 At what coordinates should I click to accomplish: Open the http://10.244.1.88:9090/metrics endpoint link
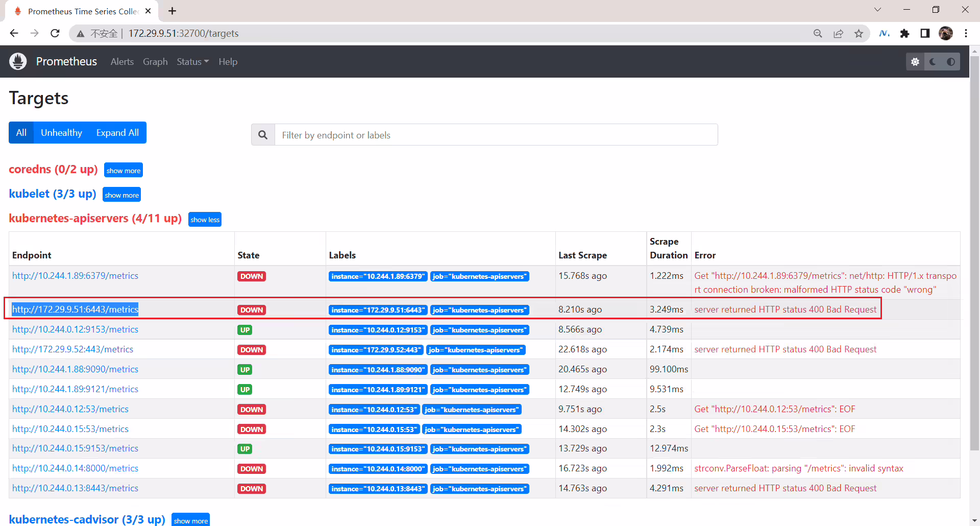[x=75, y=369]
